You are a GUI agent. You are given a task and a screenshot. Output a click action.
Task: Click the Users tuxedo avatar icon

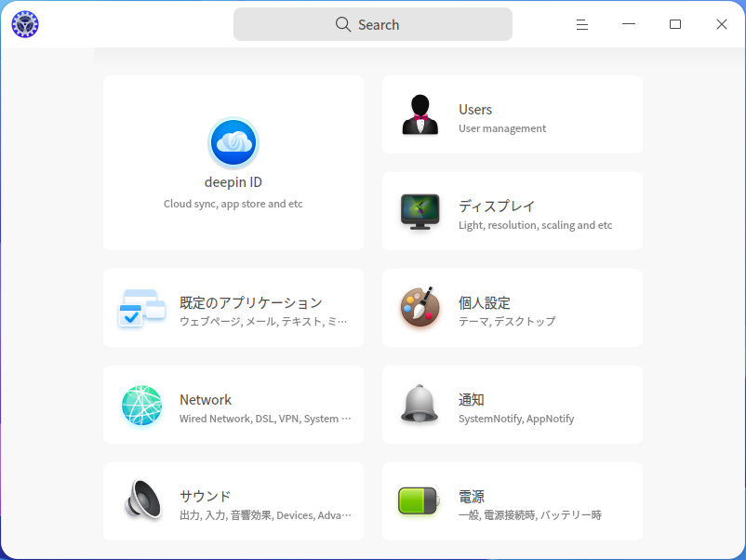tap(420, 114)
